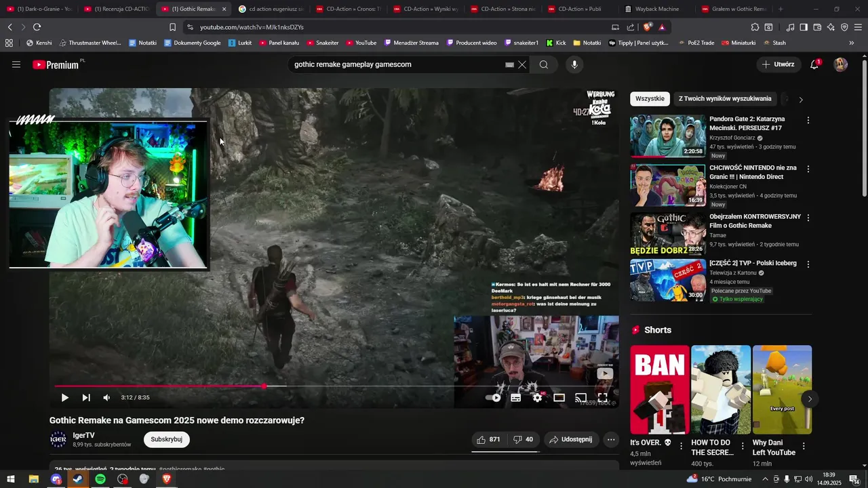
Task: Open the account avatar menu
Action: (x=841, y=64)
